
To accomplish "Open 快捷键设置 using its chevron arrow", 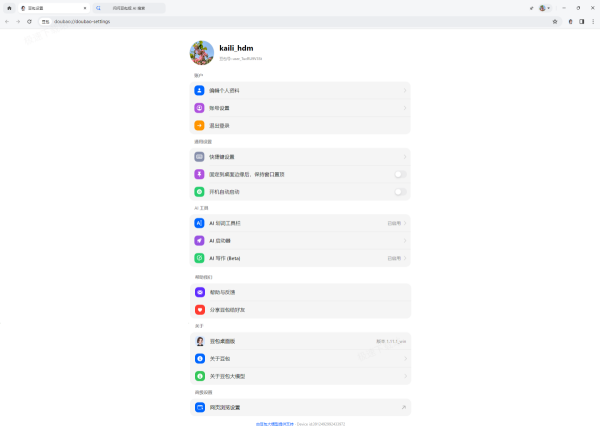I will [404, 157].
